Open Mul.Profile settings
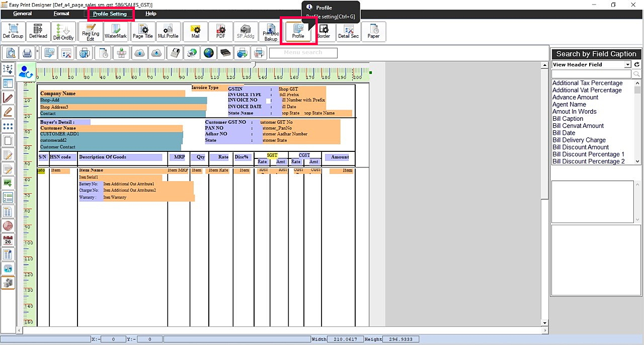The image size is (644, 345). tap(168, 32)
